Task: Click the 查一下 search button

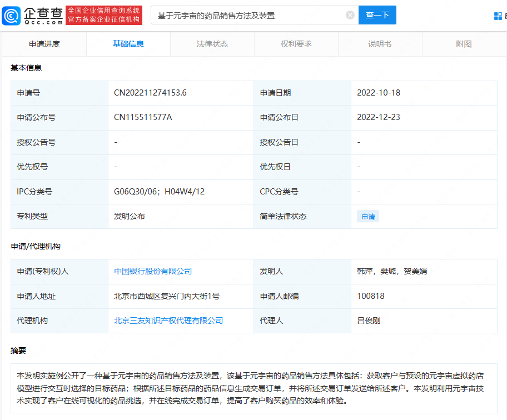Action: tap(377, 16)
